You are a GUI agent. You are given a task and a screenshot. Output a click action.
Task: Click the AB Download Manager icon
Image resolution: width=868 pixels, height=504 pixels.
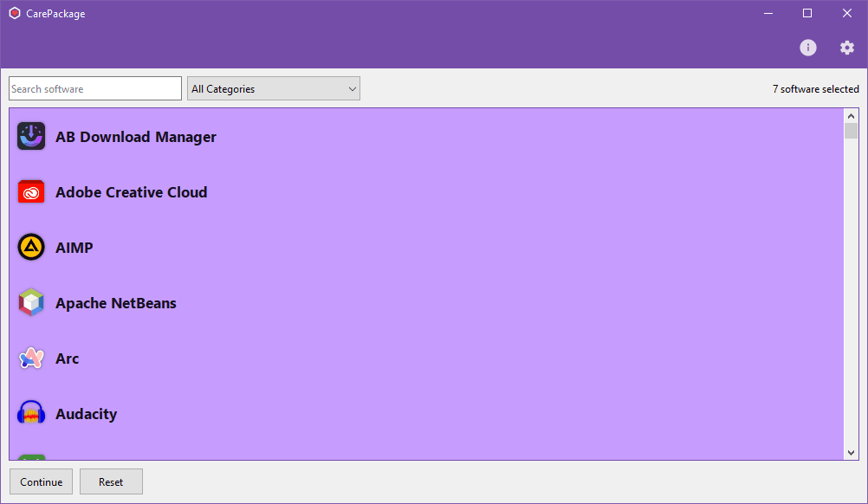tap(31, 136)
